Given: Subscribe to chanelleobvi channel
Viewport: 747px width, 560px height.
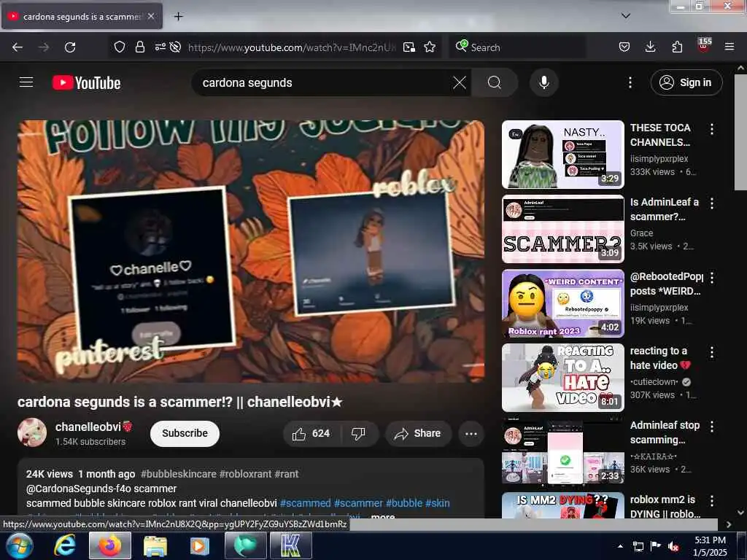Looking at the screenshot, I should (x=185, y=433).
